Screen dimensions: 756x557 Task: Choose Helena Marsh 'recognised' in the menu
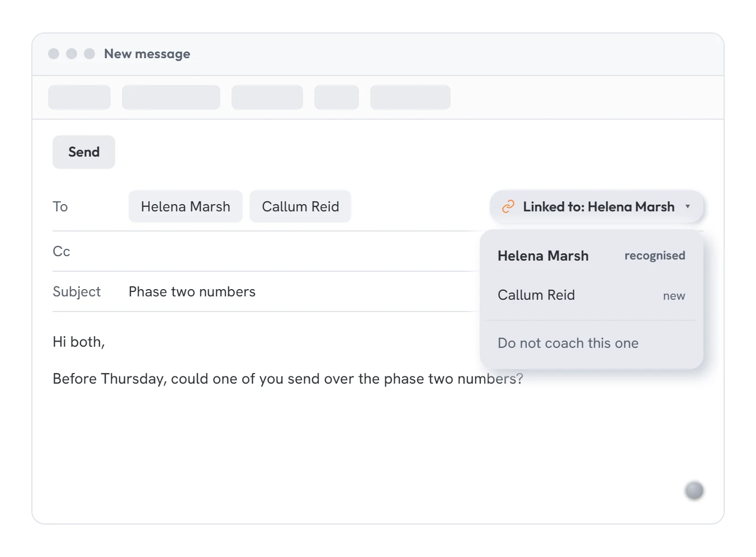click(592, 256)
